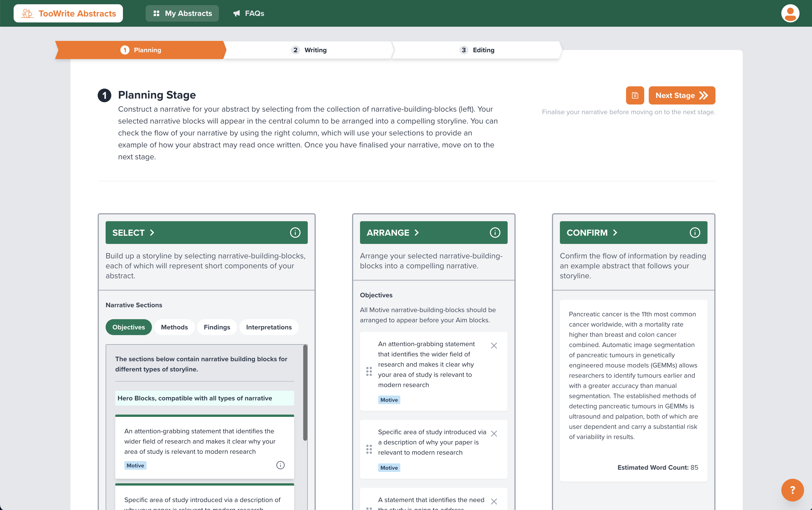Open the ARRANGE panel info icon
The image size is (812, 510).
tap(495, 233)
